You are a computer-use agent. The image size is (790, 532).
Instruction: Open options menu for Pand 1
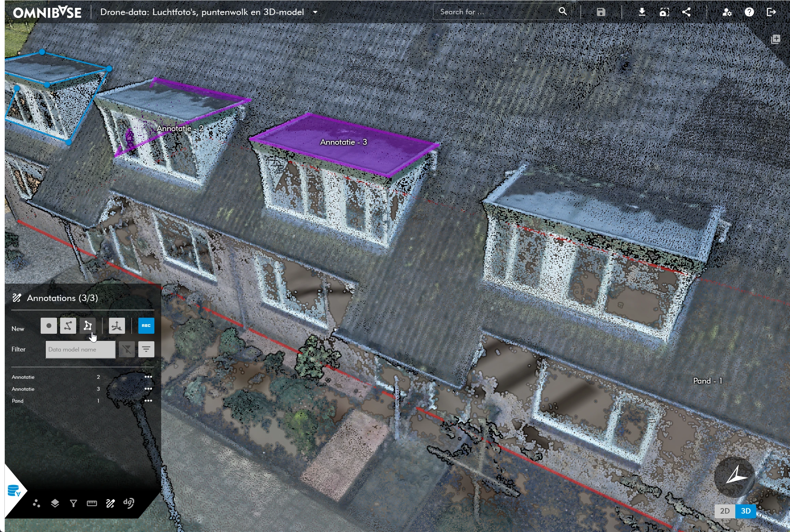tap(148, 401)
